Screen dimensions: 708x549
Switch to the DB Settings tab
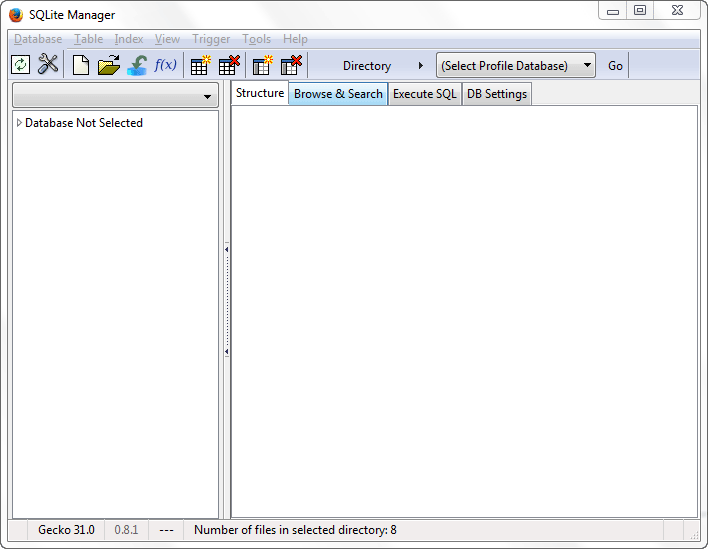497,94
